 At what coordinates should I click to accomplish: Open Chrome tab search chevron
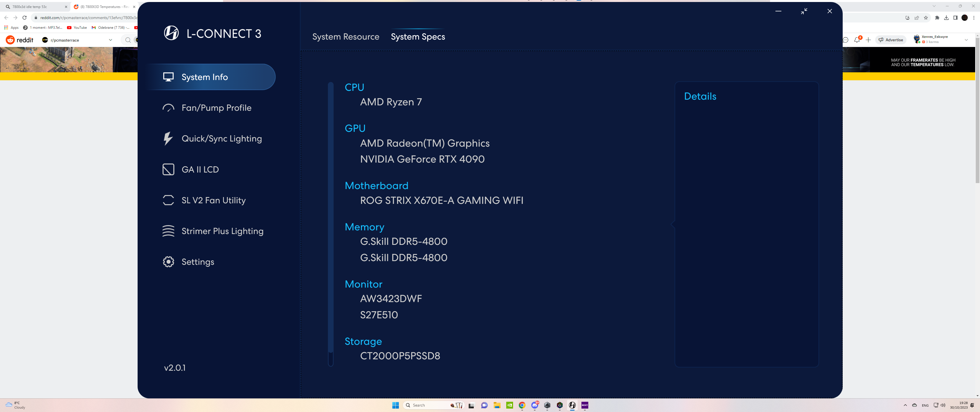934,6
